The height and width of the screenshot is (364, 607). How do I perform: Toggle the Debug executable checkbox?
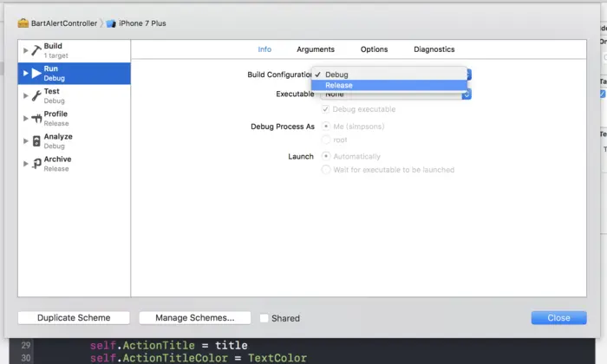tap(325, 109)
